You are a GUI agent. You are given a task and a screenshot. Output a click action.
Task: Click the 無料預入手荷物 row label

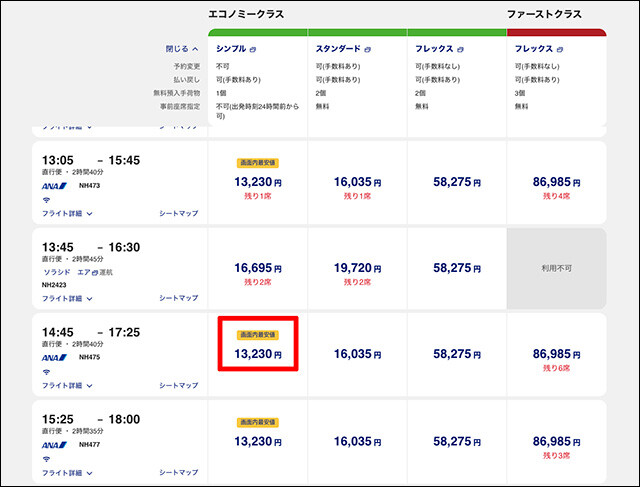coord(177,93)
